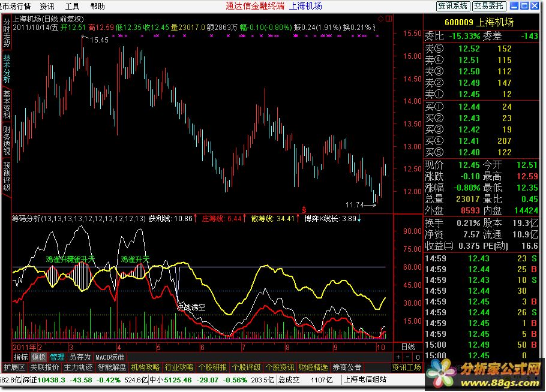
Task: Switch to the 指标 tab
Action: (x=20, y=357)
